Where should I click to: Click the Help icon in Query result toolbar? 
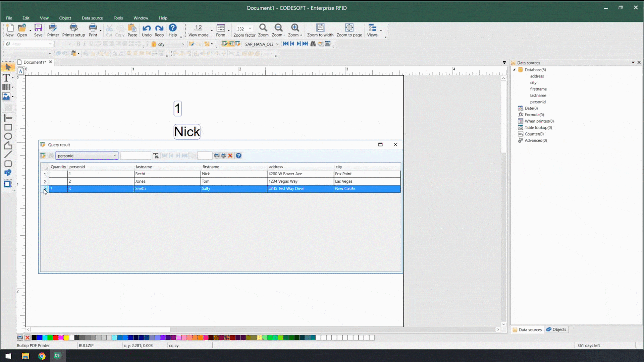coord(238,156)
